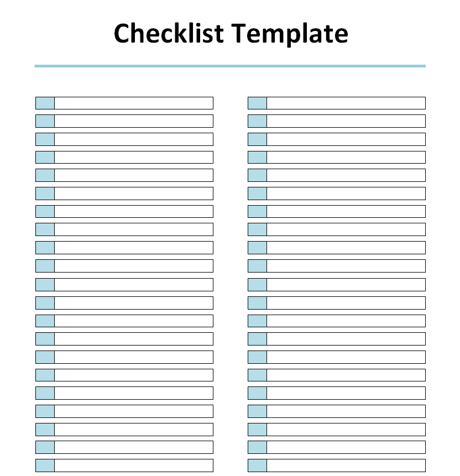Check the first blue box in right column
Viewport: 460px width, 476px height.
pos(257,103)
